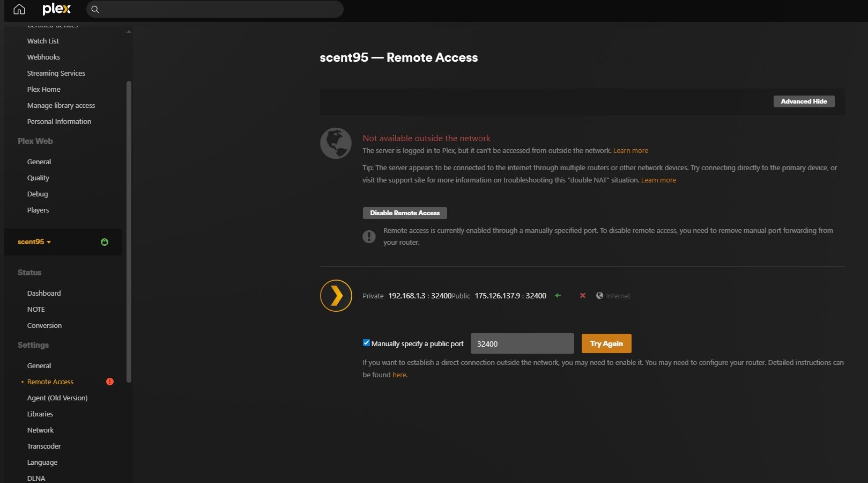Open DLNA settings
Screen dimensions: 868x483
(36, 478)
